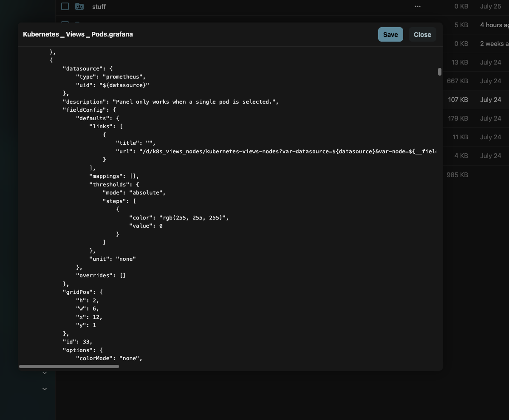
Task: Click the "x": 12 gridPos line
Action: pyautogui.click(x=89, y=317)
